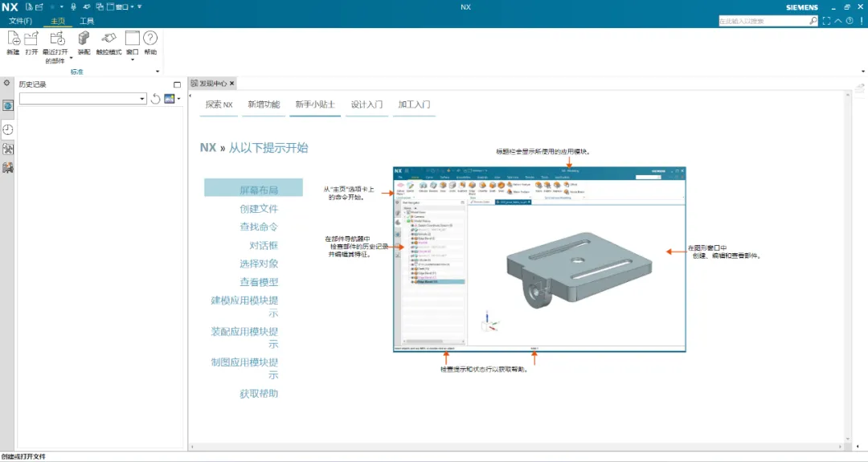Open the 查找命令 topic link
868x462 pixels.
tap(259, 227)
